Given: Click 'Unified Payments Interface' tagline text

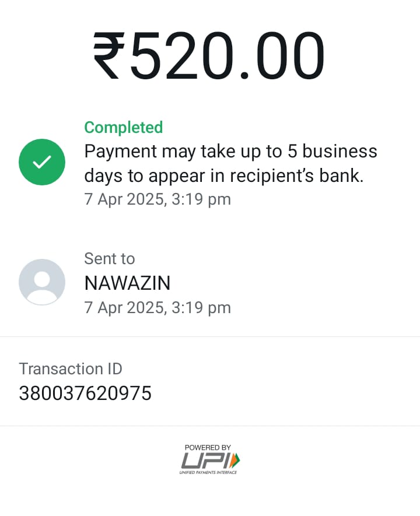Looking at the screenshot, I should pyautogui.click(x=208, y=472).
